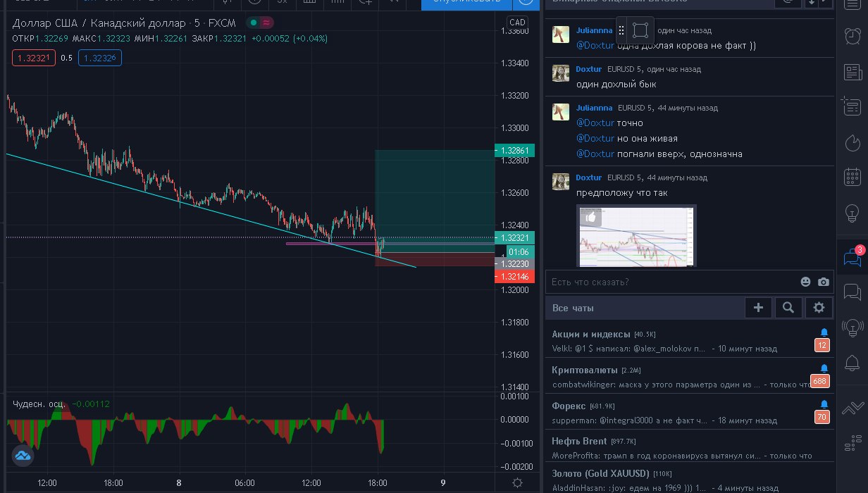The height and width of the screenshot is (493, 868).
Task: Click @Doxtur mention in погнали вверх message
Action: [595, 154]
